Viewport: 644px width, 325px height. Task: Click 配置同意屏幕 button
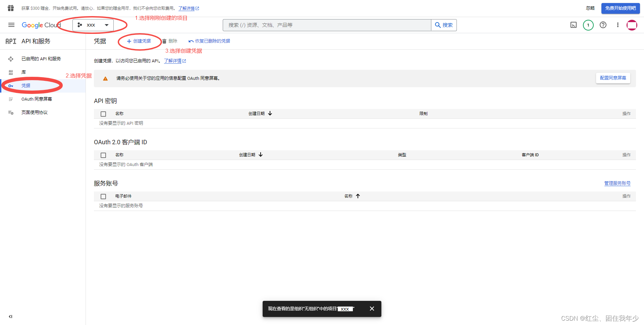[613, 78]
